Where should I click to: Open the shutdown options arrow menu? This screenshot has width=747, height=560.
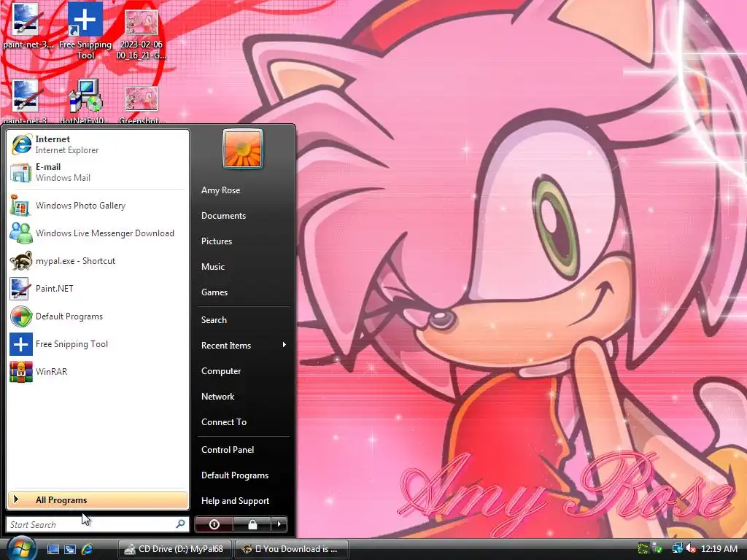tap(279, 524)
